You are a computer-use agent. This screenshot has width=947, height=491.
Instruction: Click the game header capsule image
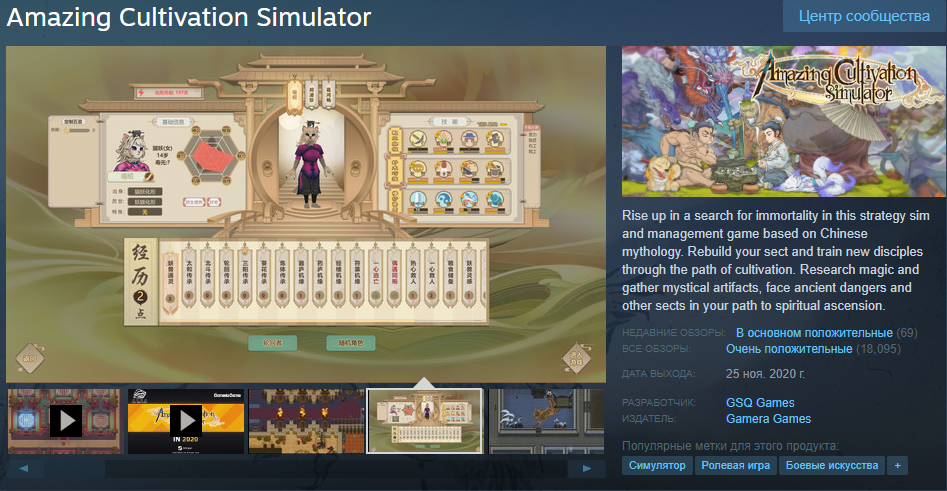pos(784,121)
